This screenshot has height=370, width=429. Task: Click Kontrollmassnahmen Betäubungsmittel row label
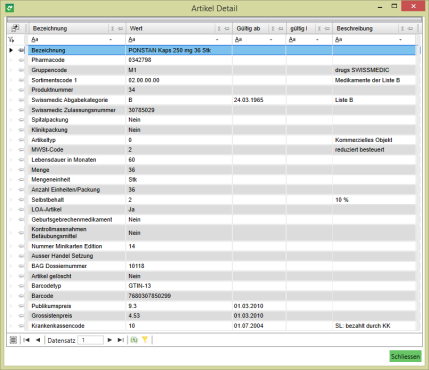point(59,233)
